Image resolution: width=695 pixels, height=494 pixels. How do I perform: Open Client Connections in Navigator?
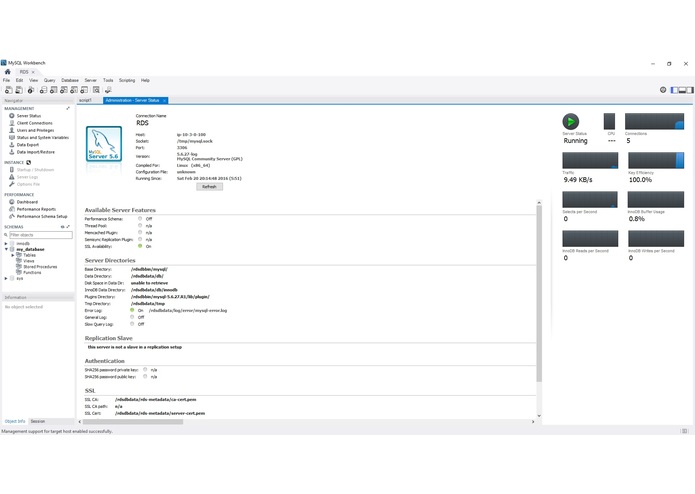point(35,123)
